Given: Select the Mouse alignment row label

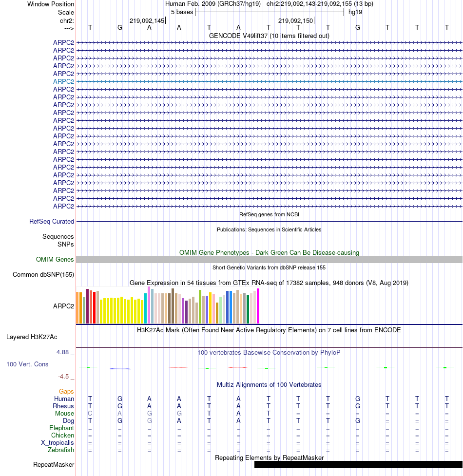Looking at the screenshot, I should point(64,414).
